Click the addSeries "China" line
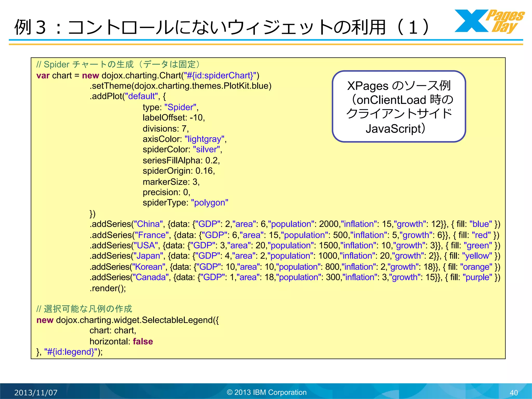The image size is (532, 399). point(295,224)
